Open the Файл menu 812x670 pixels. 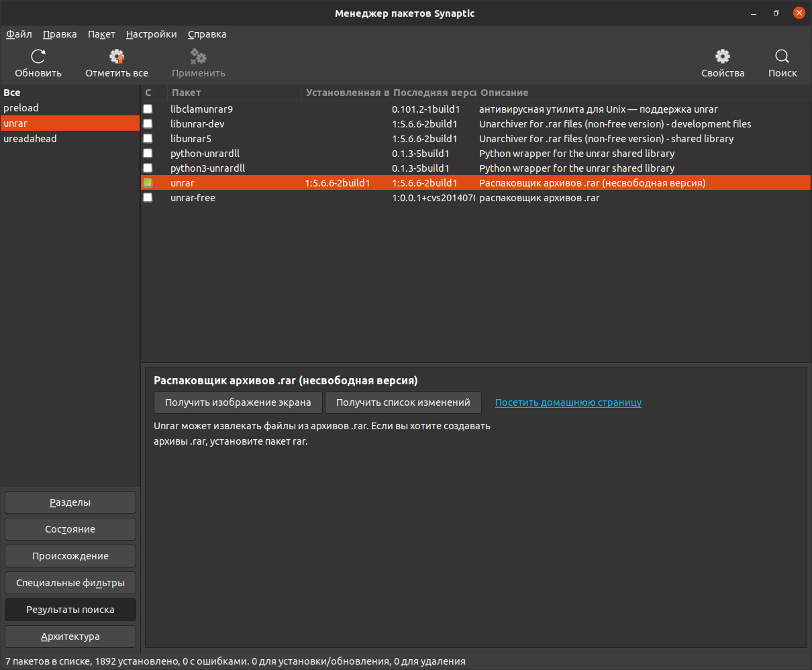[x=19, y=34]
